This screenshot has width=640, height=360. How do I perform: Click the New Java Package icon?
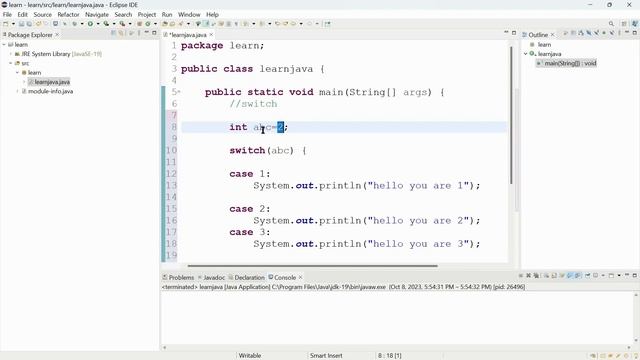pos(139,24)
